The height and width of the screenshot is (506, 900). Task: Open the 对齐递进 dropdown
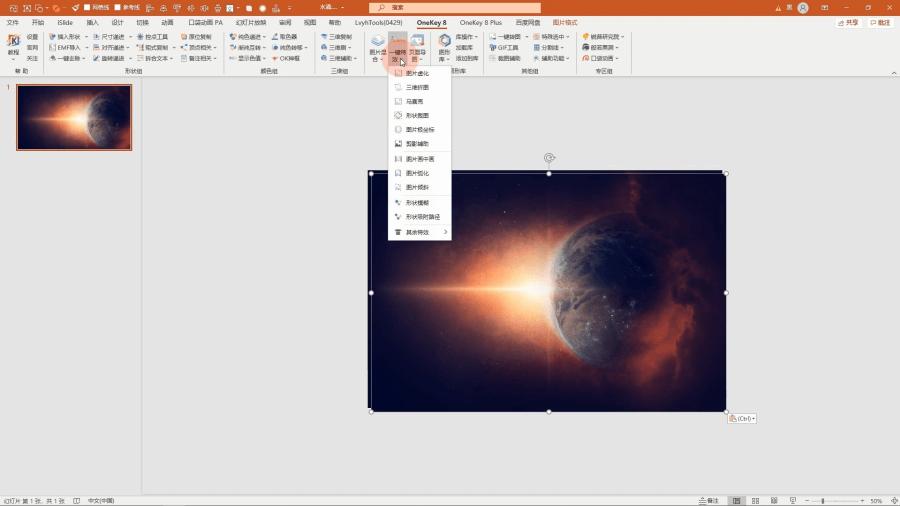tap(112, 48)
